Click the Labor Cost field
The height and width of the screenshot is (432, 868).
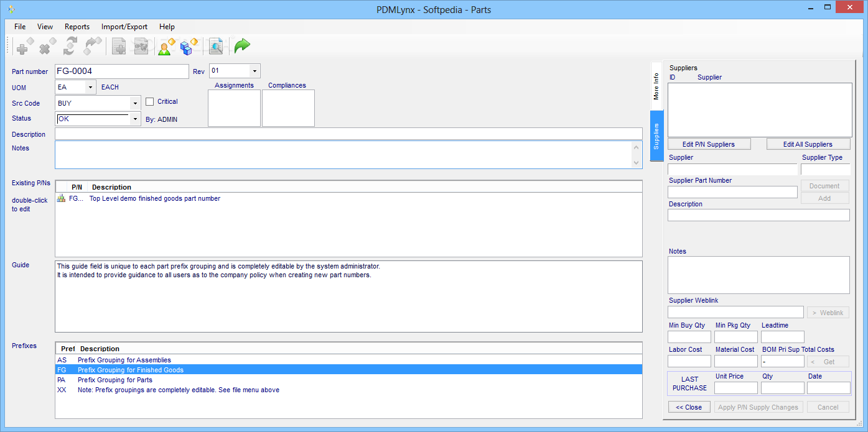[689, 361]
